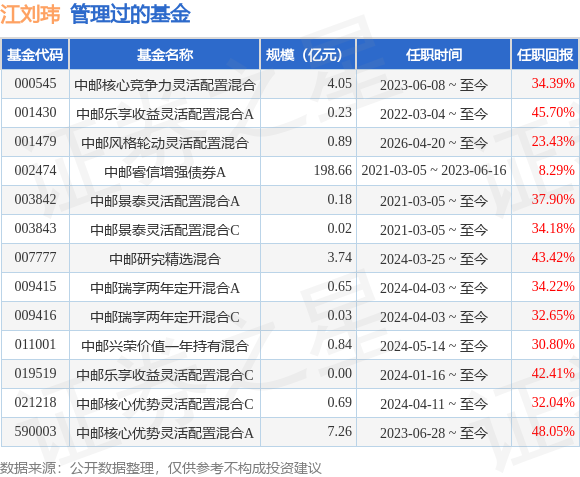Image resolution: width=580 pixels, height=477 pixels.
Task: Click the manager name 江刘玮 in title
Action: [30, 14]
